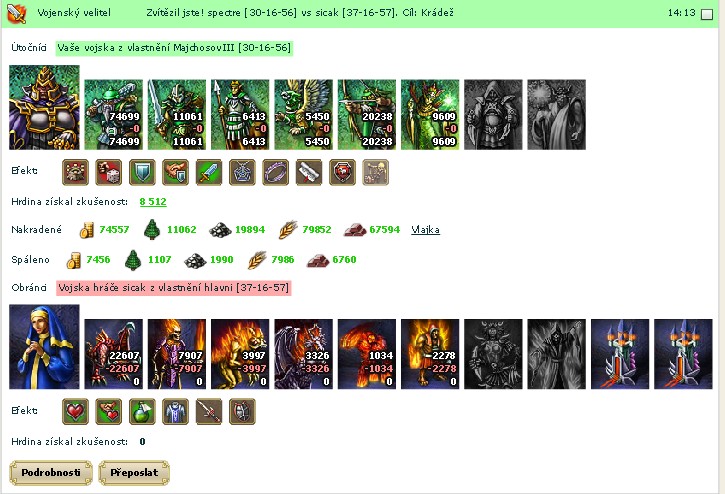Click the green sword effect icon
The width and height of the screenshot is (725, 494).
[x=209, y=172]
